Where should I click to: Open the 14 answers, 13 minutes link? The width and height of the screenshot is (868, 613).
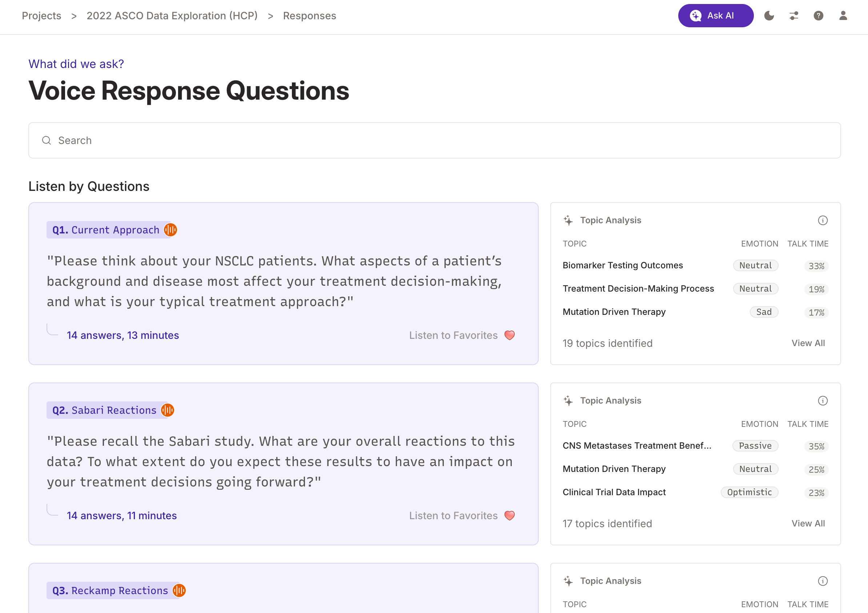[123, 335]
